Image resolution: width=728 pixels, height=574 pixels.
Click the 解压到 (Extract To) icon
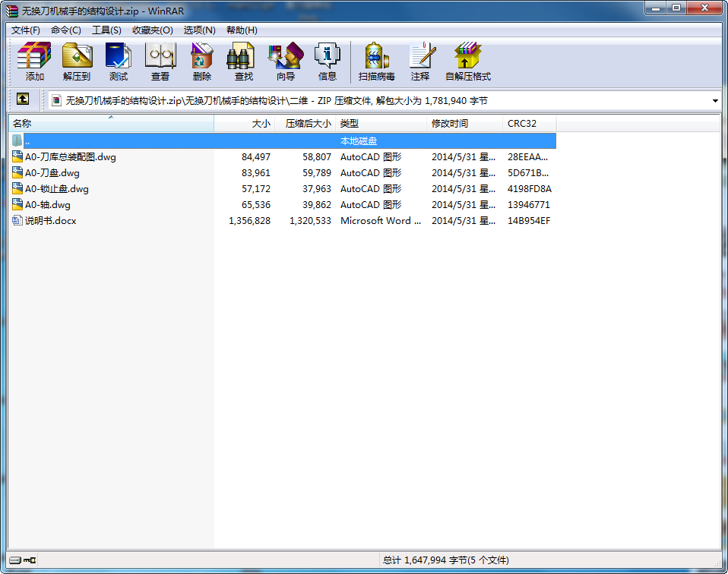pyautogui.click(x=76, y=61)
